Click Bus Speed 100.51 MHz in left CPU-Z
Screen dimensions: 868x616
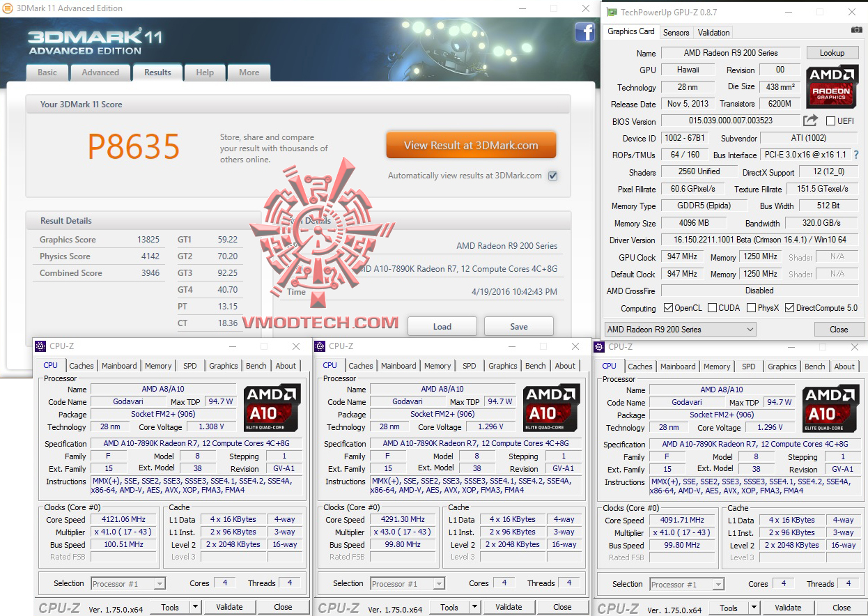tap(124, 545)
